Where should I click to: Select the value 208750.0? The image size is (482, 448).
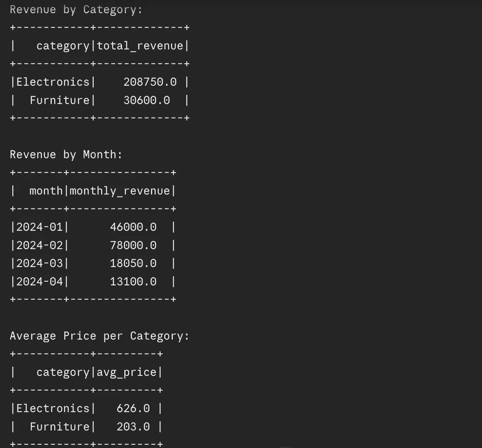coord(150,82)
